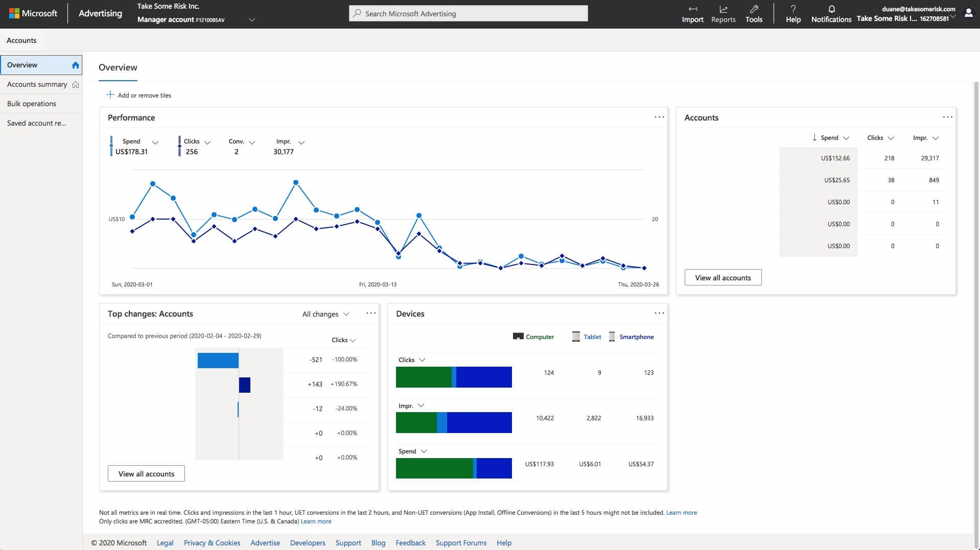The image size is (980, 550).
Task: Open the Top changes tile more options menu
Action: 371,313
